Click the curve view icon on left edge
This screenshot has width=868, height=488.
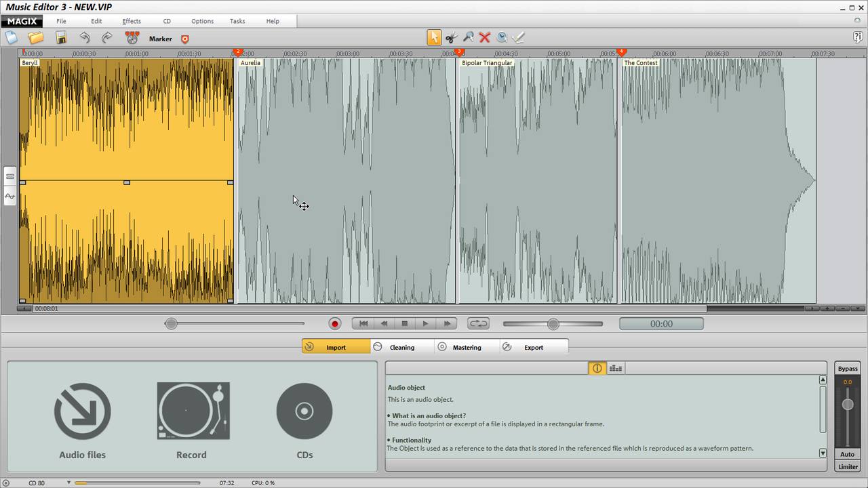point(9,197)
